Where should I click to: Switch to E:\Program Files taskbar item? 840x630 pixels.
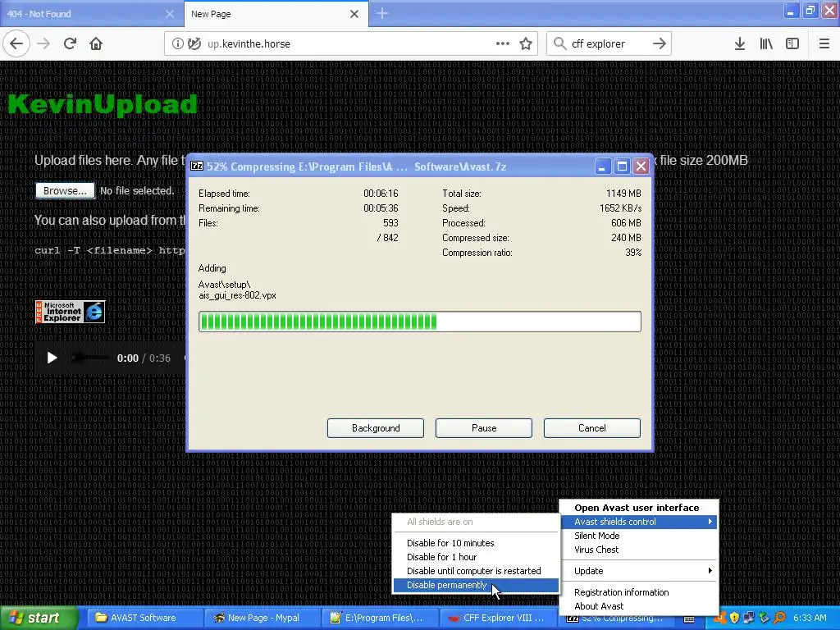[x=380, y=618]
